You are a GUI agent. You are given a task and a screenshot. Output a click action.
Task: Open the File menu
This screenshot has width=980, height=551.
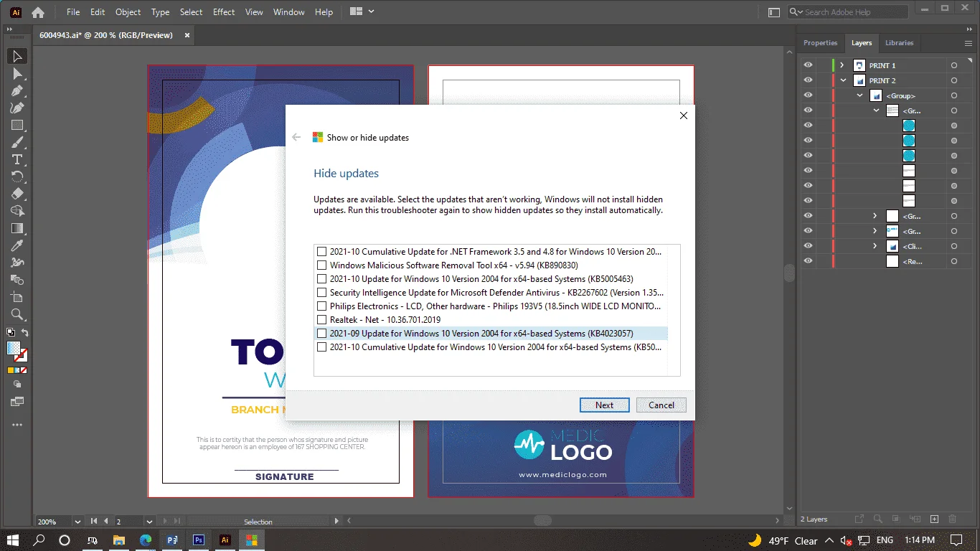click(x=73, y=12)
